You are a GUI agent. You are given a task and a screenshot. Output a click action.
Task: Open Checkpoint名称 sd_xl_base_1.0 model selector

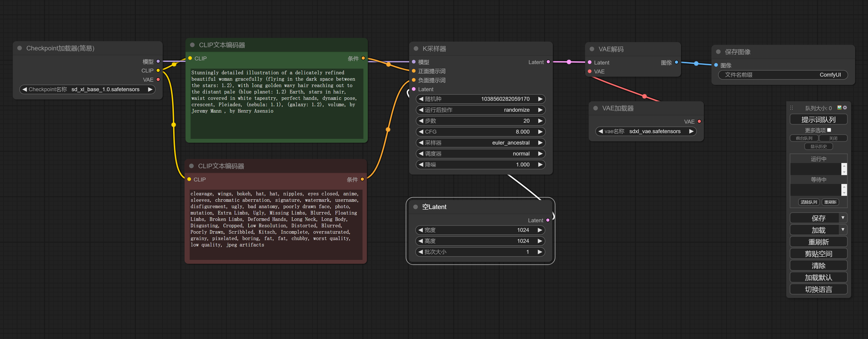click(87, 89)
